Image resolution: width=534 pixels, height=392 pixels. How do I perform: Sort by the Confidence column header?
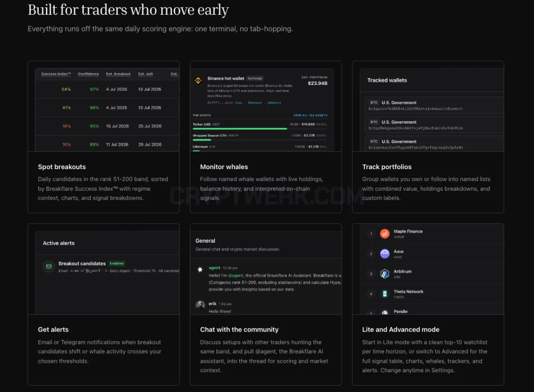[x=88, y=74]
